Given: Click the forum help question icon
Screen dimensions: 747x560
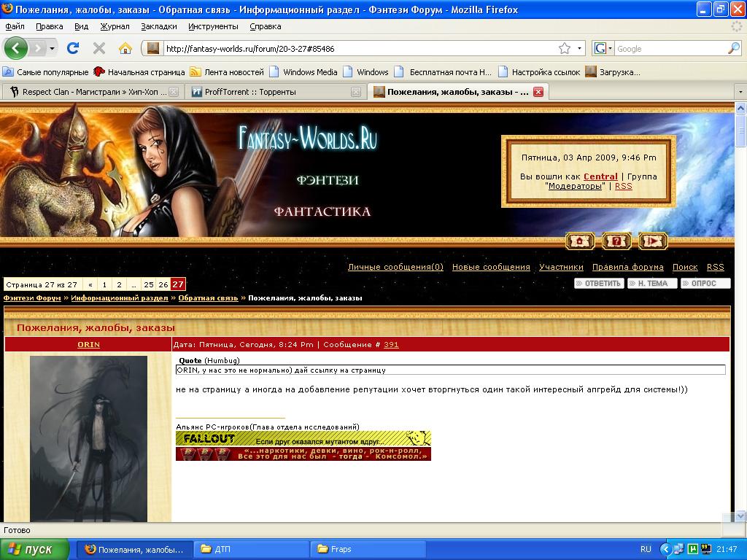Looking at the screenshot, I should coord(616,241).
